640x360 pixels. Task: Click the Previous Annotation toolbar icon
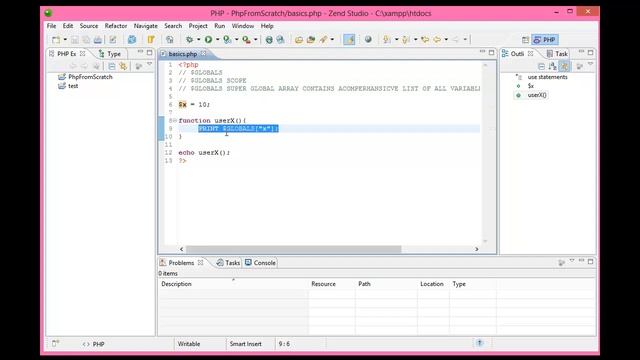[406, 40]
